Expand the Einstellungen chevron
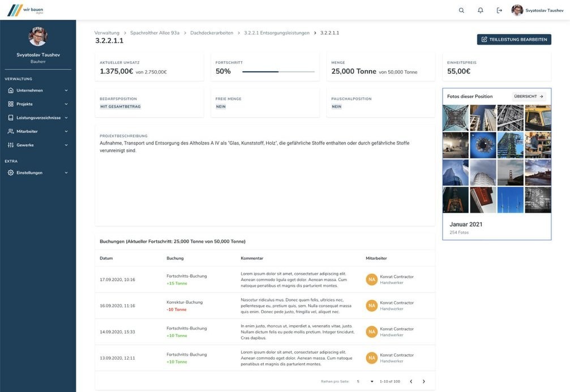Screen dimensions: 570x392 66,173
